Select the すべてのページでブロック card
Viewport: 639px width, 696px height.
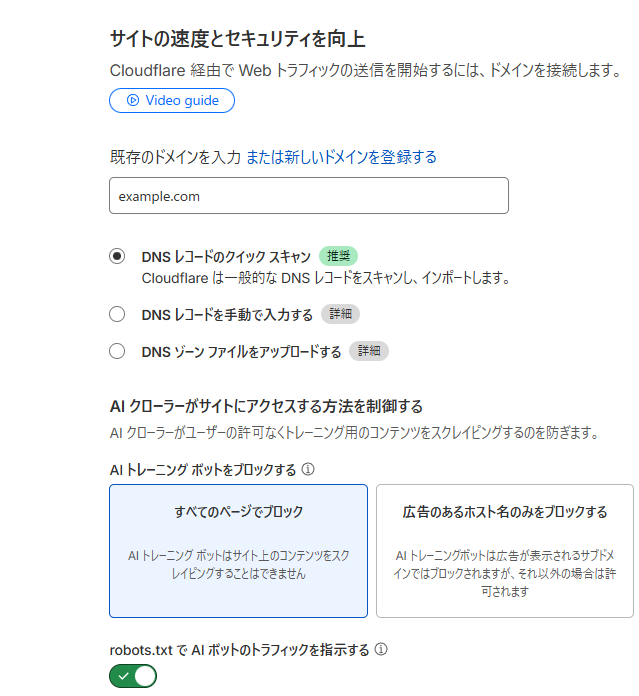point(238,550)
